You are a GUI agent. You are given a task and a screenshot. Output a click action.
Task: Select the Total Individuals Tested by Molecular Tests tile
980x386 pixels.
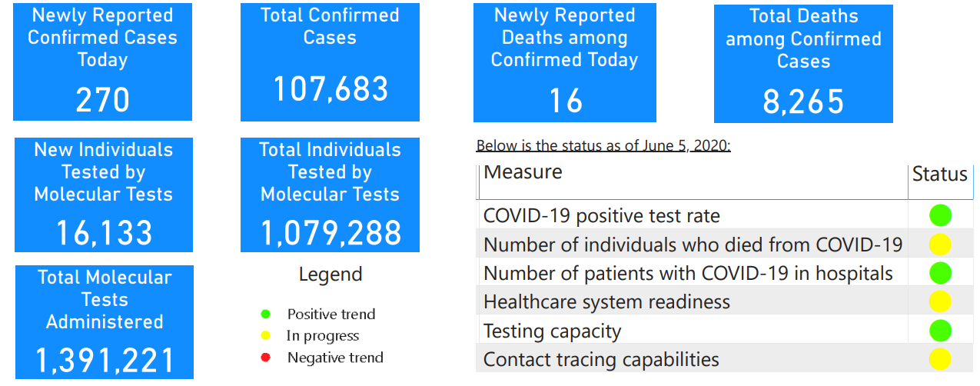330,195
